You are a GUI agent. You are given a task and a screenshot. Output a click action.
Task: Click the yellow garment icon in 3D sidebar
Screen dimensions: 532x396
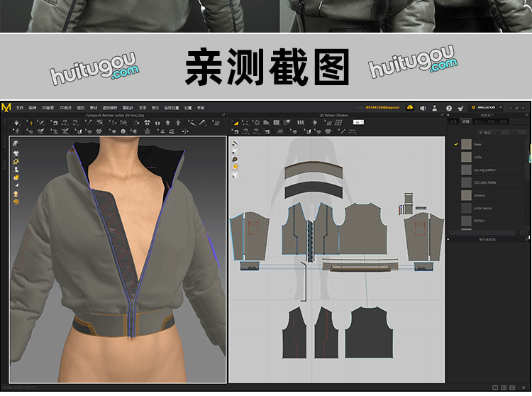point(16,177)
